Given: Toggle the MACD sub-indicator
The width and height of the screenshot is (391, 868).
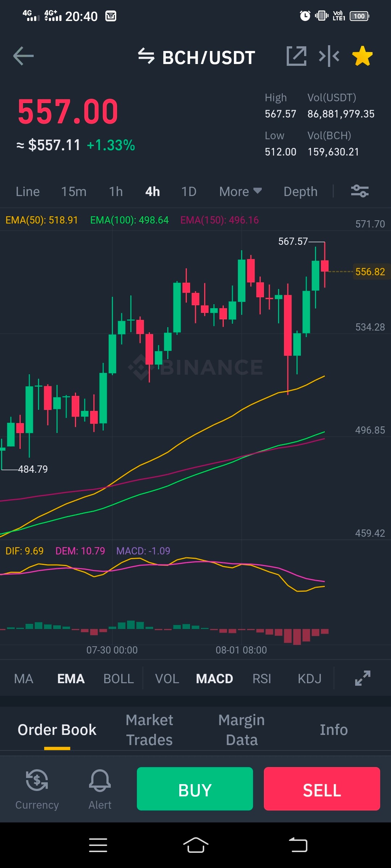Looking at the screenshot, I should pyautogui.click(x=214, y=678).
